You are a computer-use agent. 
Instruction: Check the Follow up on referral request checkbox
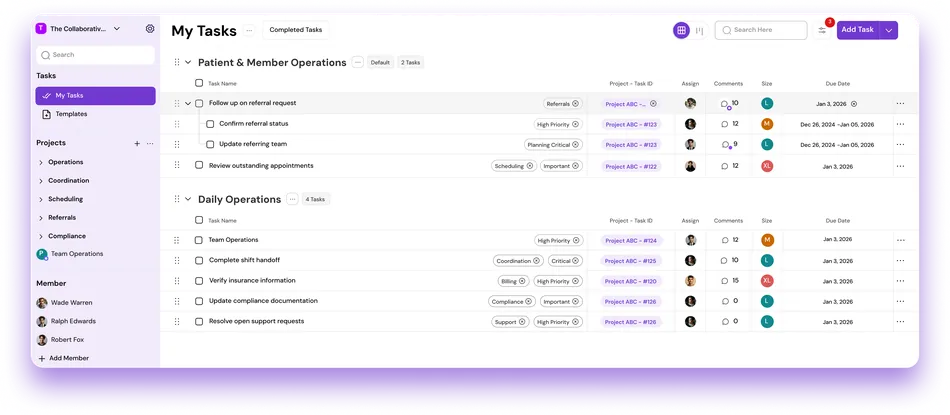199,104
